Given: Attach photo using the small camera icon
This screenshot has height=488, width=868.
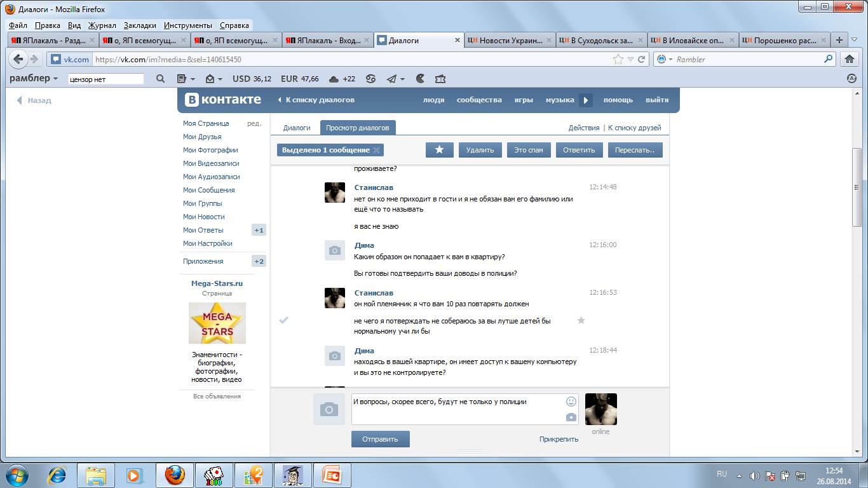Looking at the screenshot, I should [x=571, y=417].
